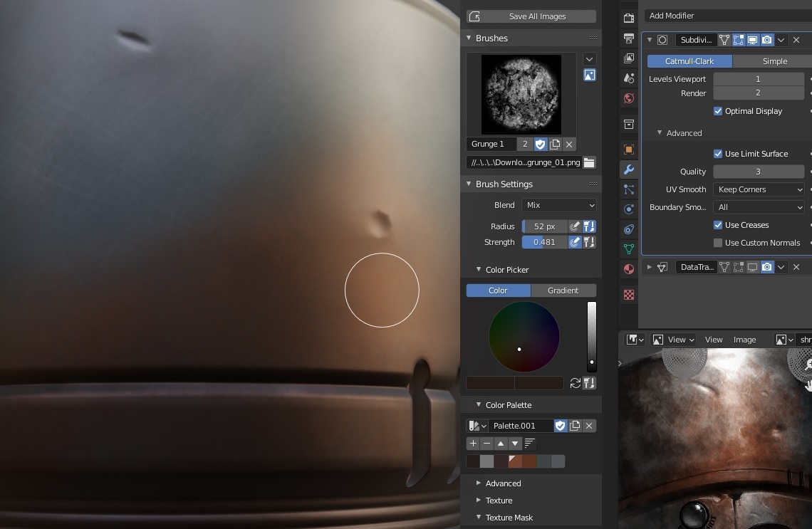Viewport: 812px width, 529px height.
Task: Collapse the Subdivision modifier panel
Action: 650,40
